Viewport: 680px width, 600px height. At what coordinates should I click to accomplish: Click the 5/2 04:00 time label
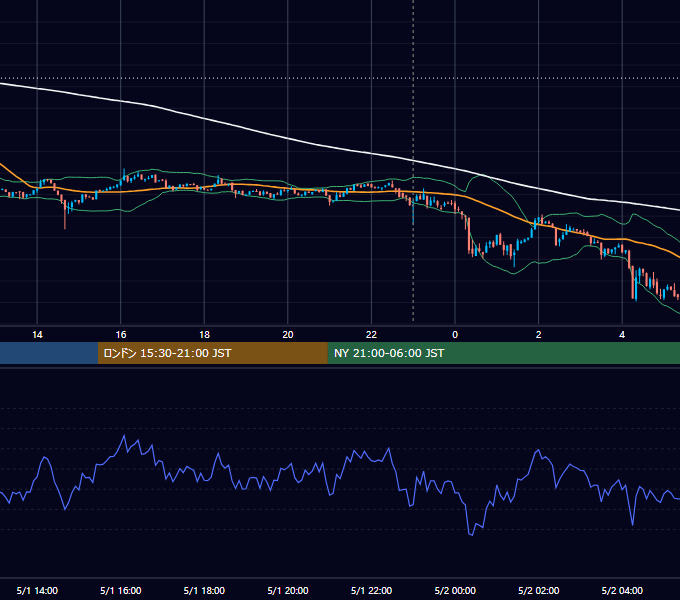(622, 590)
